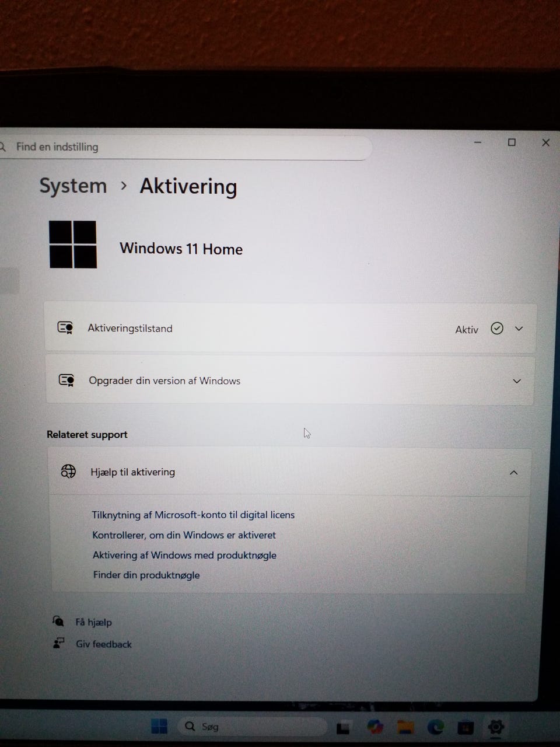
Task: Open Aktivering af Windows med produktnøgle link
Action: coord(184,555)
